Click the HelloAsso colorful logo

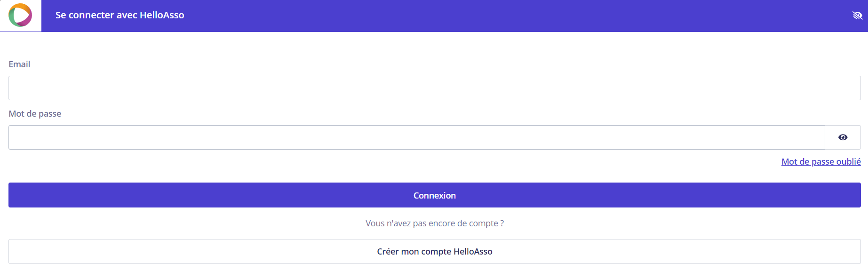point(20,15)
